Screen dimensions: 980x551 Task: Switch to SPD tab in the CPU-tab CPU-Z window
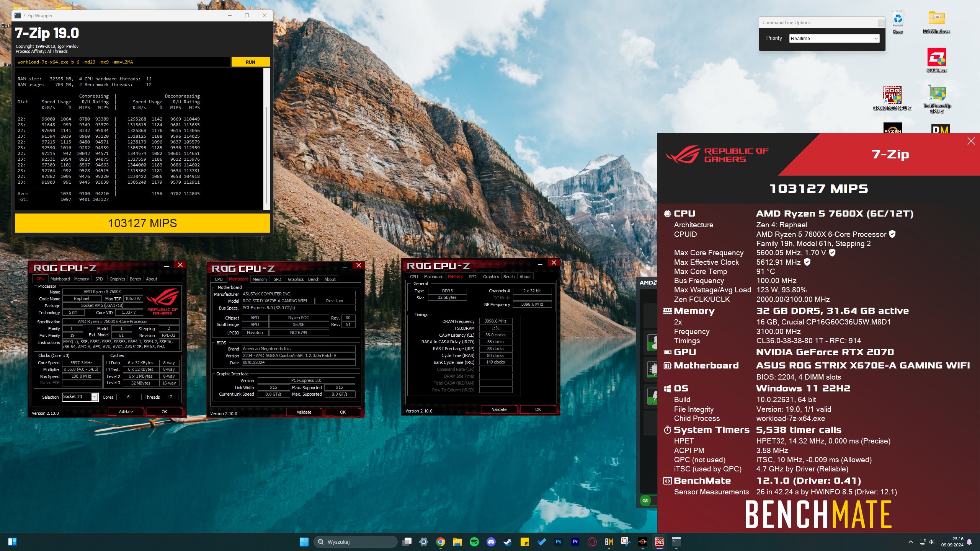click(99, 279)
